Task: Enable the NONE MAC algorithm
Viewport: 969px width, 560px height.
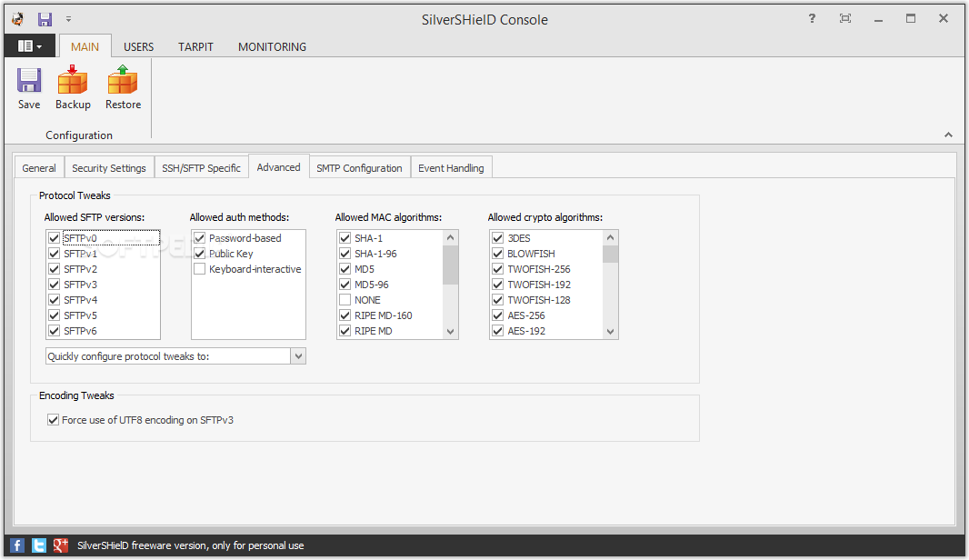Action: pos(345,300)
